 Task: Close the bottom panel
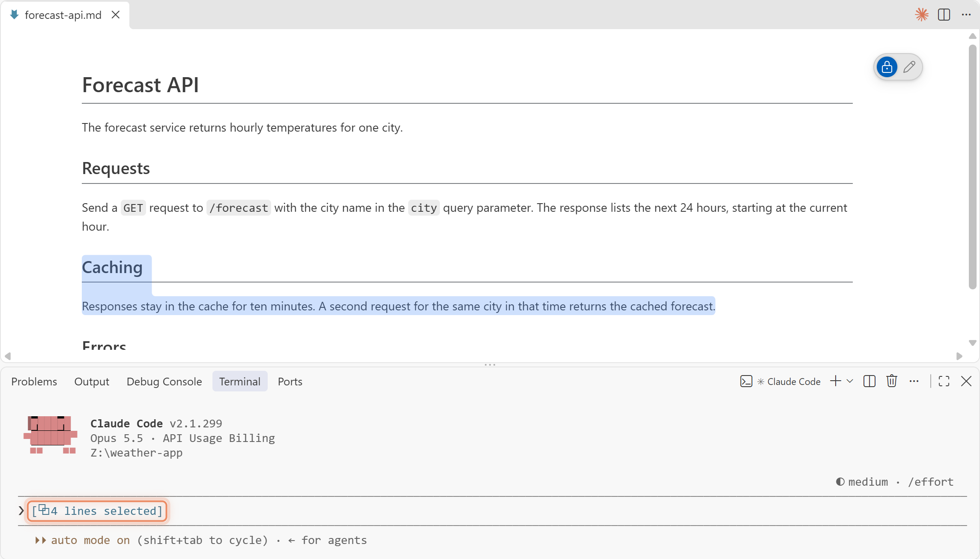[966, 381]
